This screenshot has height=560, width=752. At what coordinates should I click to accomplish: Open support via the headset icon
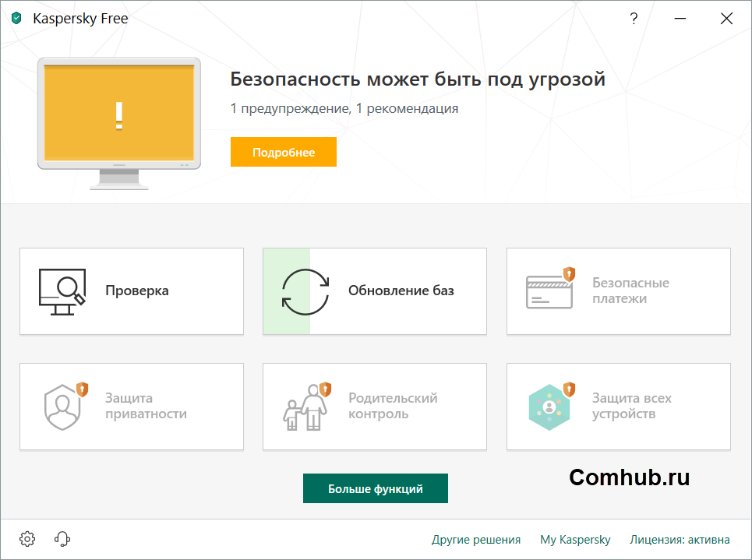pos(62,539)
